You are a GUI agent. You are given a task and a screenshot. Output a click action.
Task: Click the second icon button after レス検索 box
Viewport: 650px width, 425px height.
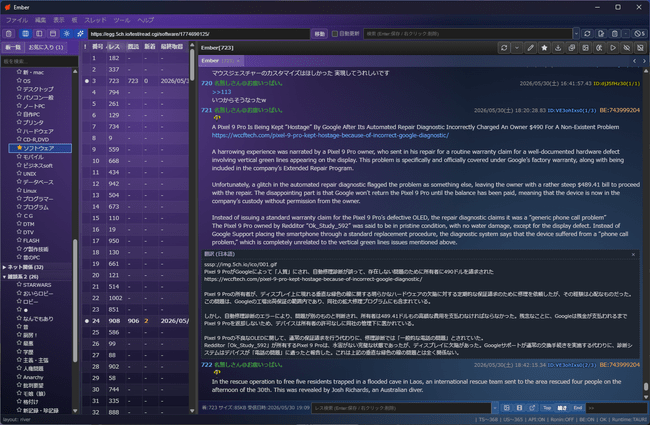click(519, 408)
